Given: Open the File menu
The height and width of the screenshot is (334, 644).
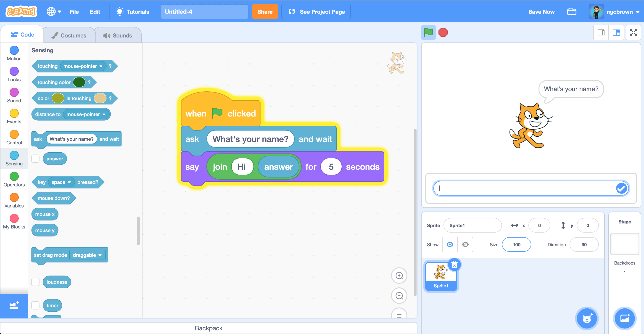Looking at the screenshot, I should click(74, 12).
